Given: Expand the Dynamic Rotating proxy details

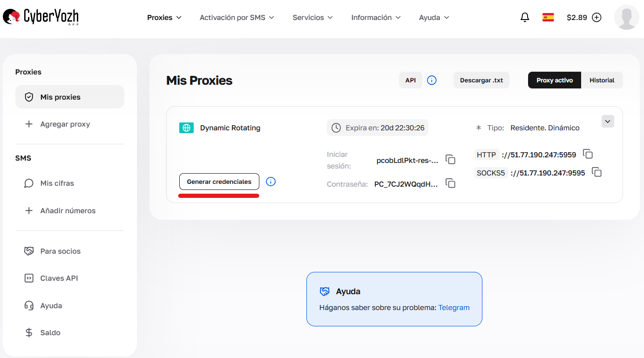Looking at the screenshot, I should (x=607, y=121).
